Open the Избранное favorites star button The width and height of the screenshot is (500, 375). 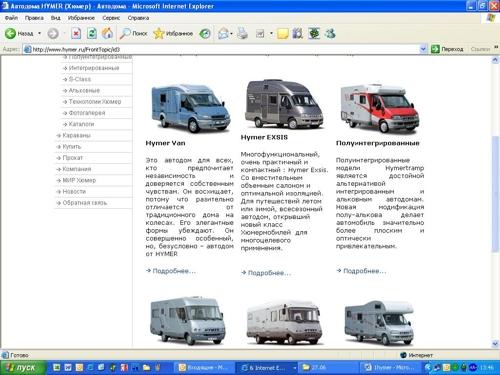(173, 33)
